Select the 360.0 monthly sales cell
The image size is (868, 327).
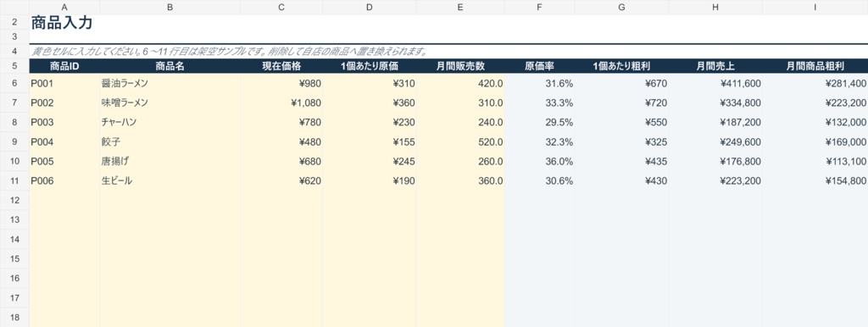tap(460, 181)
